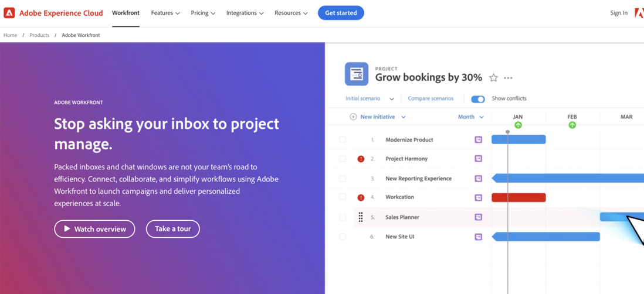This screenshot has height=294, width=644.
Task: Check the New Site UI checkbox
Action: click(343, 237)
